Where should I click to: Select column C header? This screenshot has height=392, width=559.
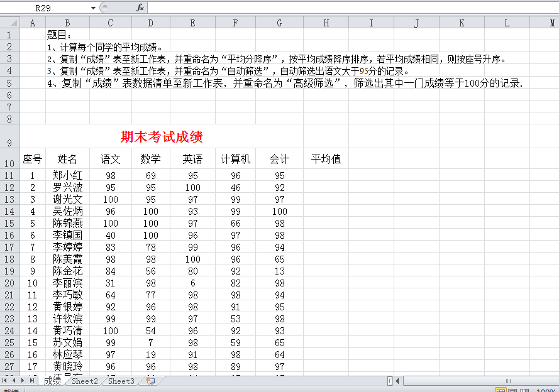[111, 23]
